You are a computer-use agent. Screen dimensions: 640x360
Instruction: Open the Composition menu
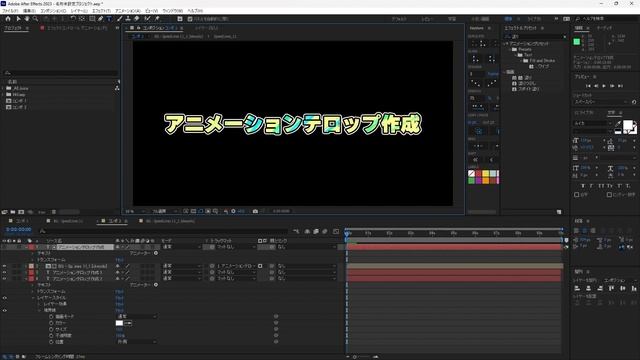tap(53, 11)
